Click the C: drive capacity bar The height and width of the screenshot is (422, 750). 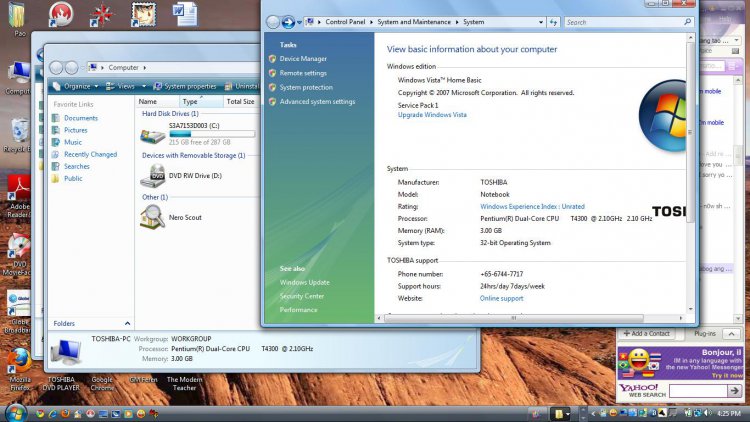212,134
